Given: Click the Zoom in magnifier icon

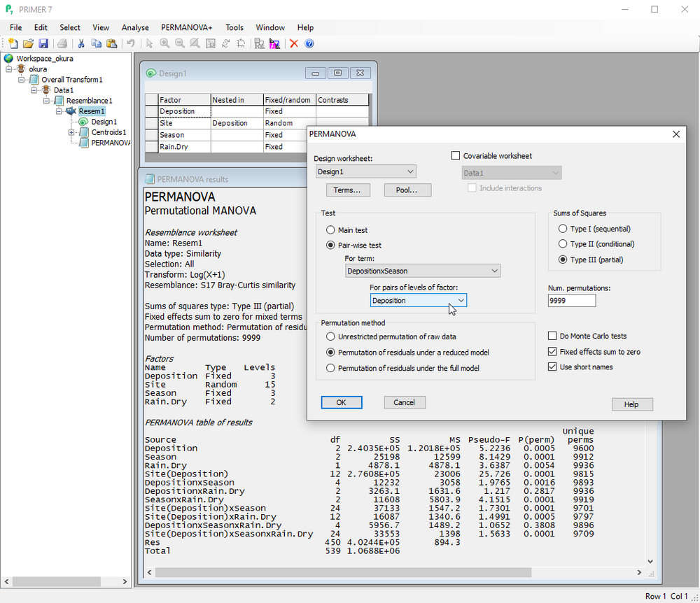Looking at the screenshot, I should [164, 43].
